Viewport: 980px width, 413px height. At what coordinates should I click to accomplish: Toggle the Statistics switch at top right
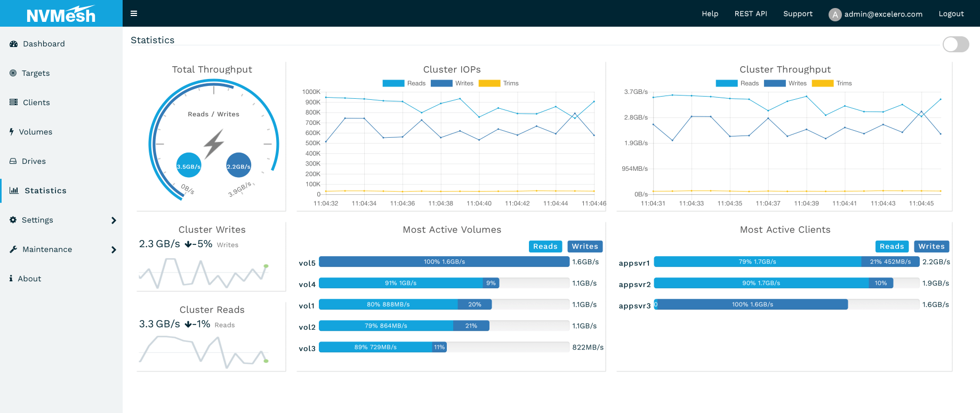click(x=955, y=44)
